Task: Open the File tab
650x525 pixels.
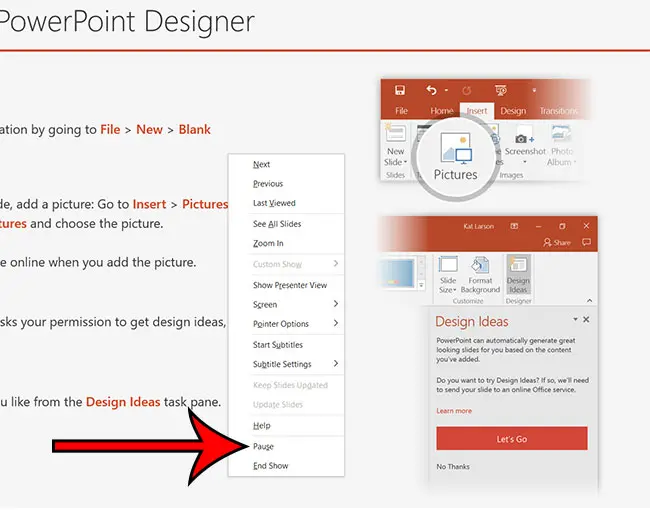Action: click(401, 111)
